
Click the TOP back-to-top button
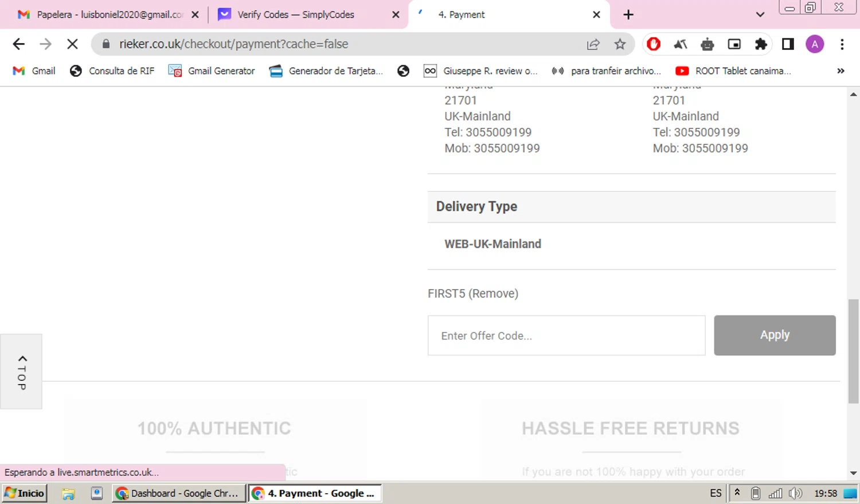click(x=21, y=372)
